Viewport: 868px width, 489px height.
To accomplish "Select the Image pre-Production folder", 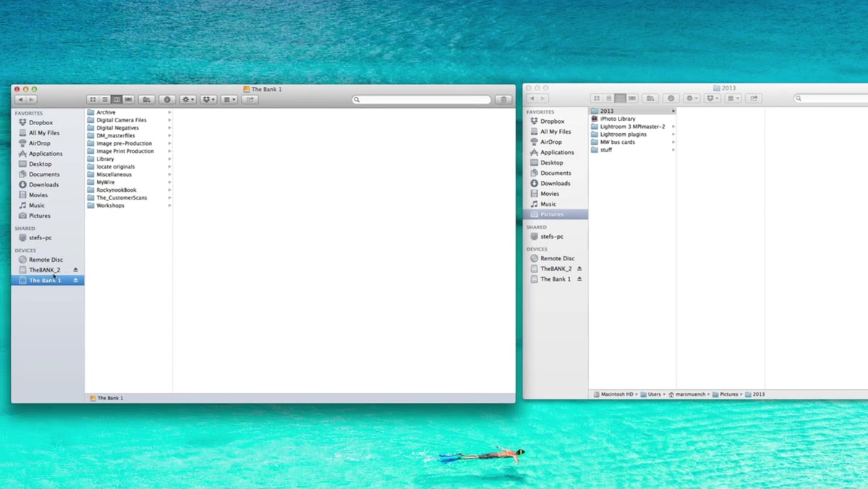I will pyautogui.click(x=124, y=144).
